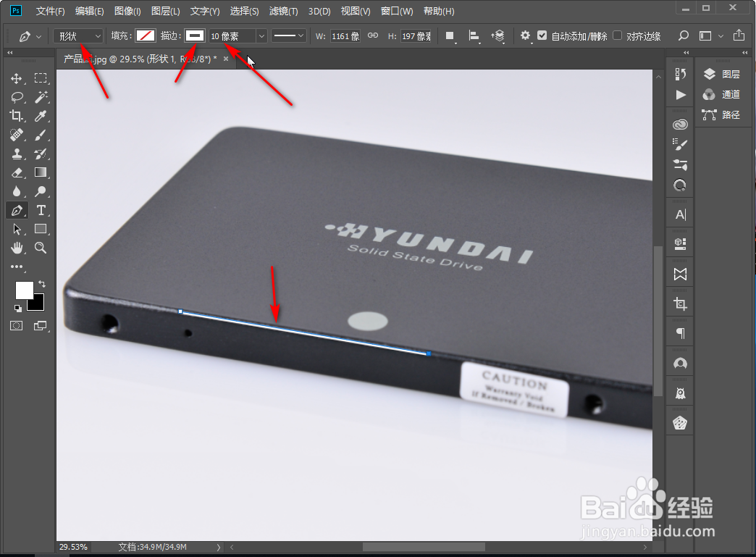This screenshot has height=557, width=756.
Task: Select the Crop tool in left toolbar
Action: click(17, 116)
